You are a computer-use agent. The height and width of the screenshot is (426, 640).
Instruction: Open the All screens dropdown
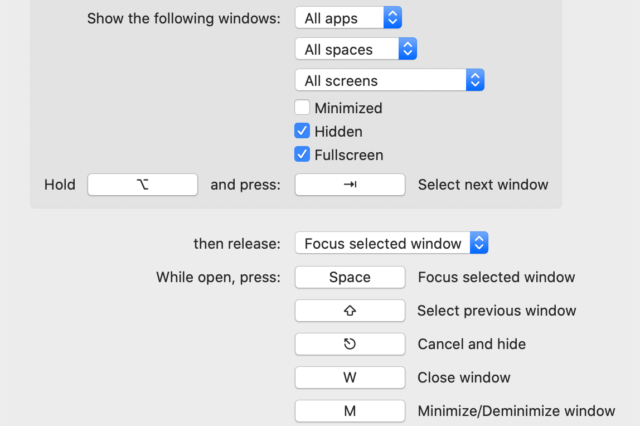(390, 80)
